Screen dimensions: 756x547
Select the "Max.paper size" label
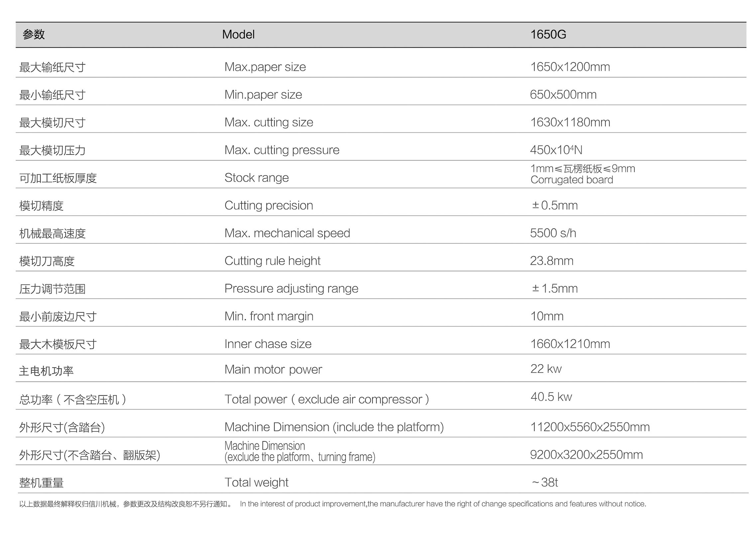[x=265, y=67]
